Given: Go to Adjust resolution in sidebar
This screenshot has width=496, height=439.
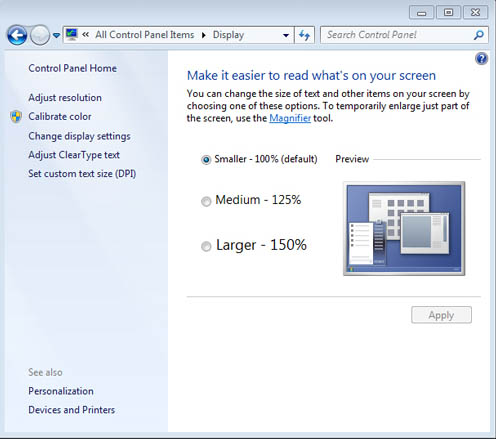Looking at the screenshot, I should [65, 98].
